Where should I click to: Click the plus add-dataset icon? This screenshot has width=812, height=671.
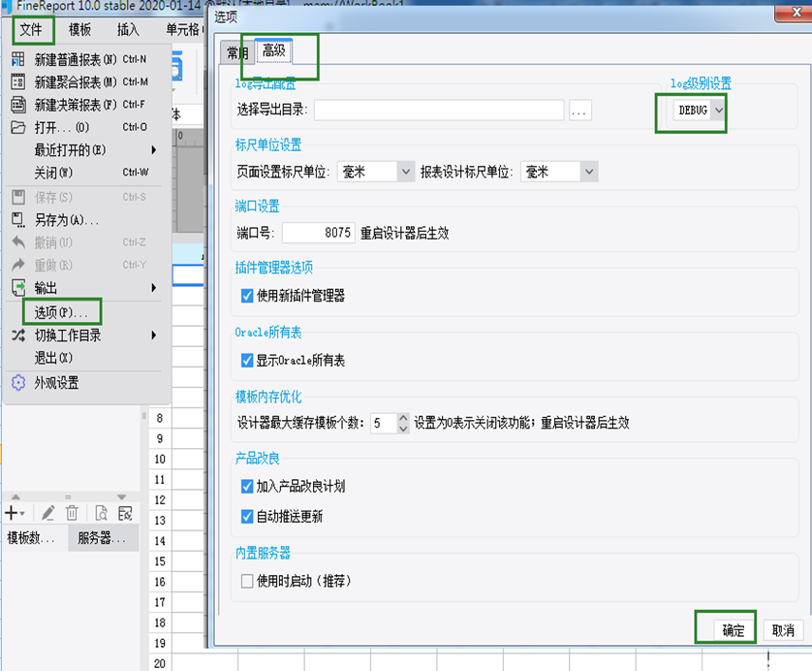(14, 513)
